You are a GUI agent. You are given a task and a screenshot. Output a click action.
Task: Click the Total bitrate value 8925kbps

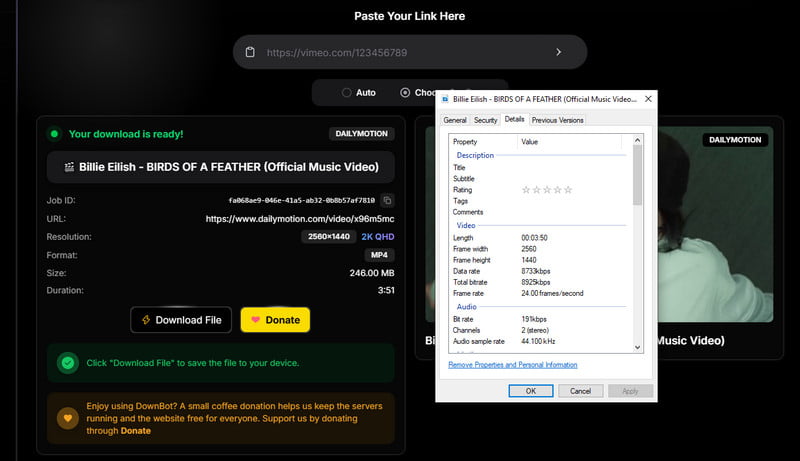pos(536,283)
